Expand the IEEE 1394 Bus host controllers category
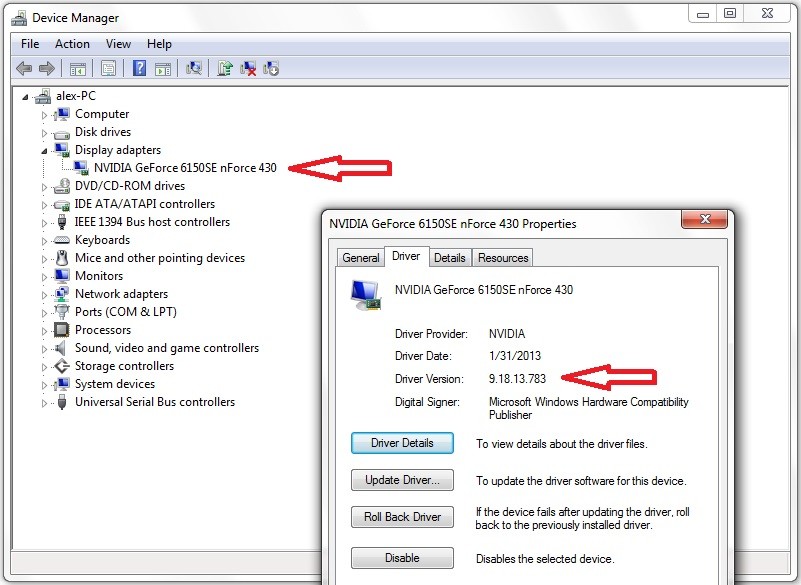Screen dimensions: 801x585 point(44,223)
